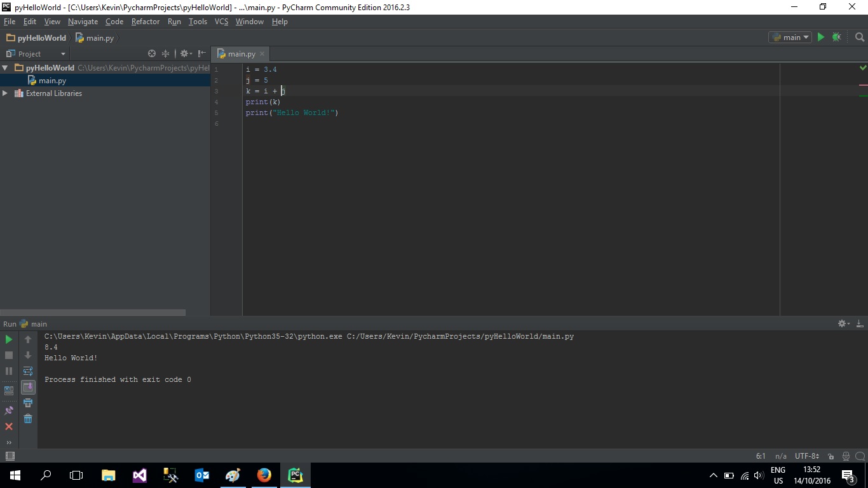Debug main using the bug icon
This screenshot has height=488, width=868.
point(836,37)
